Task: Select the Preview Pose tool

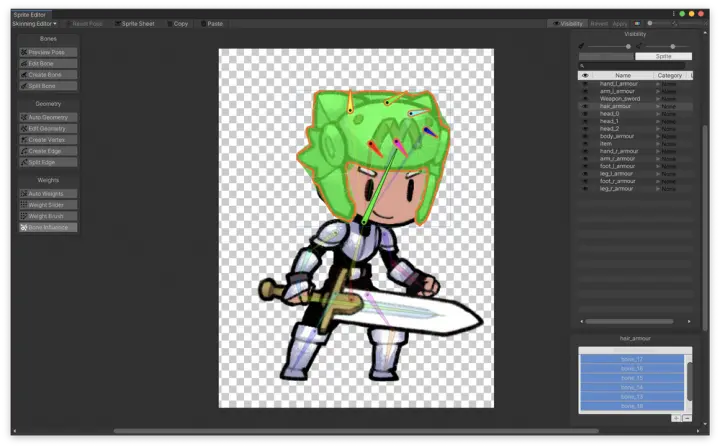Action: 48,52
